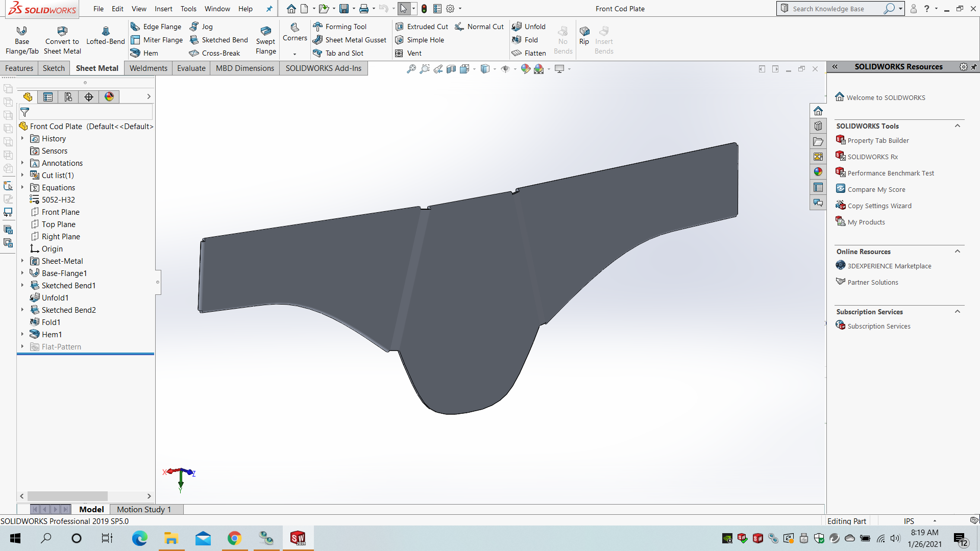Click the Vent tool
Image resolution: width=980 pixels, height=551 pixels.
408,53
